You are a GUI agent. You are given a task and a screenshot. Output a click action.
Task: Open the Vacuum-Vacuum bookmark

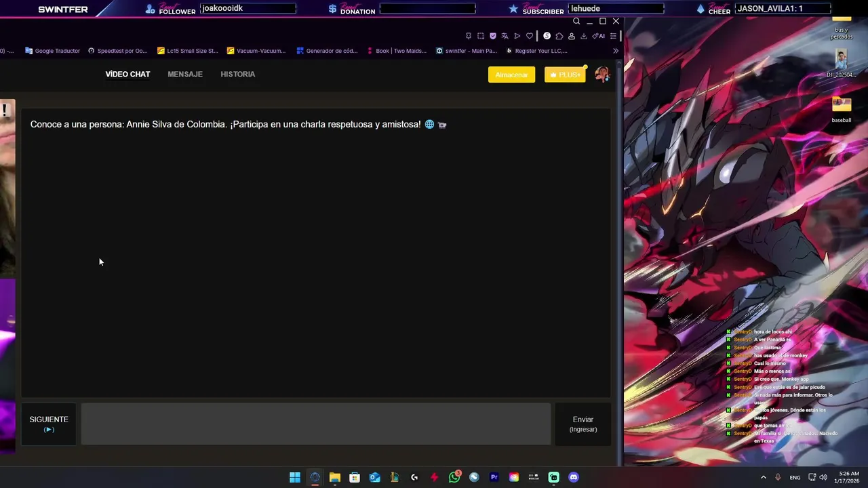pyautogui.click(x=256, y=51)
